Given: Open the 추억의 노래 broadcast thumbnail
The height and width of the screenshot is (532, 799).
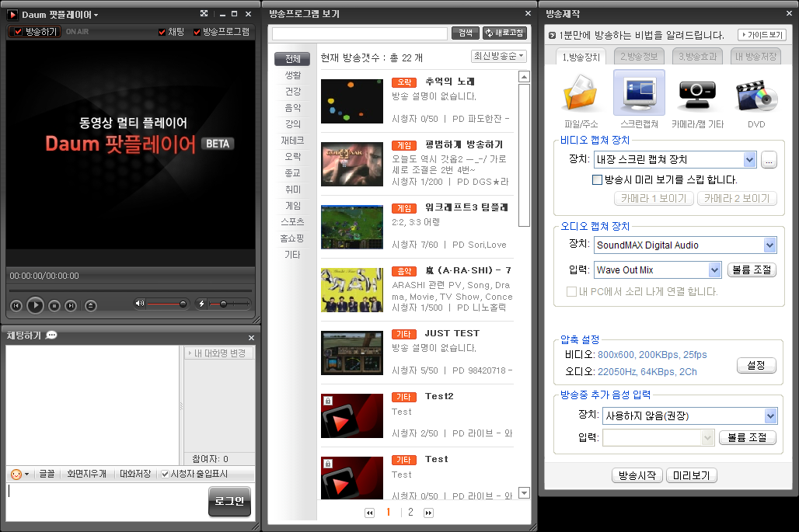Looking at the screenshot, I should coord(351,101).
